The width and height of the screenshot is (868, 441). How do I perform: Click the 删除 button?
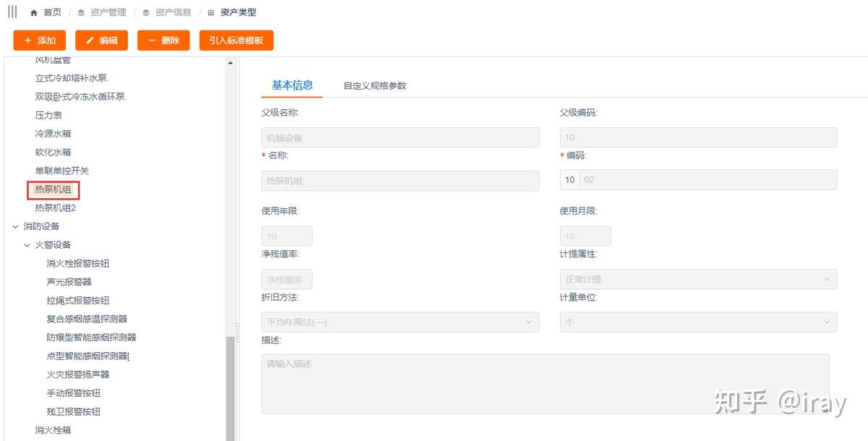coord(163,40)
